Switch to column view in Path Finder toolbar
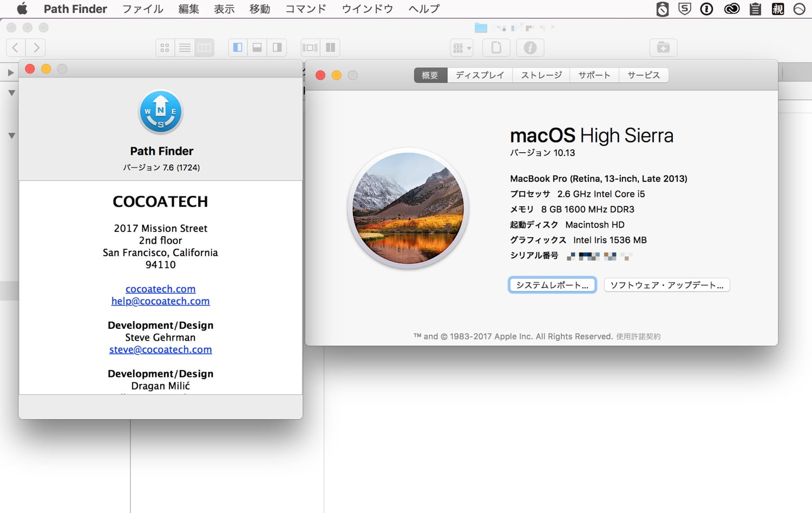 (x=204, y=48)
